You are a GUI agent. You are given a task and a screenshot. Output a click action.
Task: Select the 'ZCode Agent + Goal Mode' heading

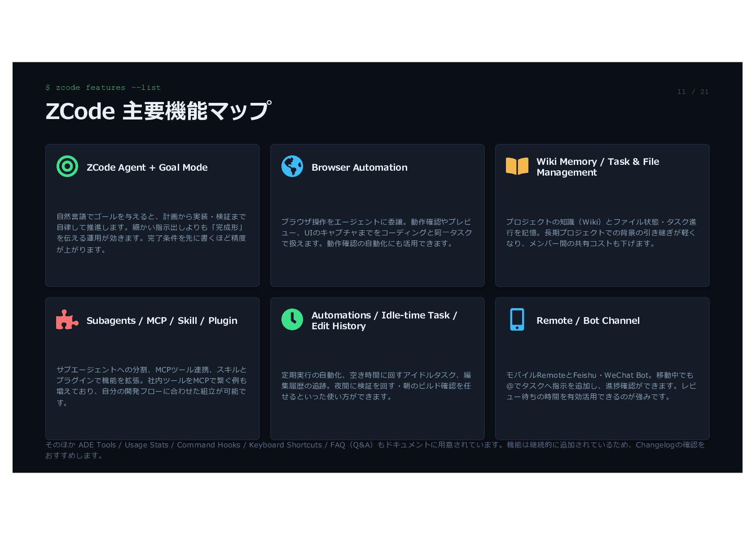pos(147,168)
